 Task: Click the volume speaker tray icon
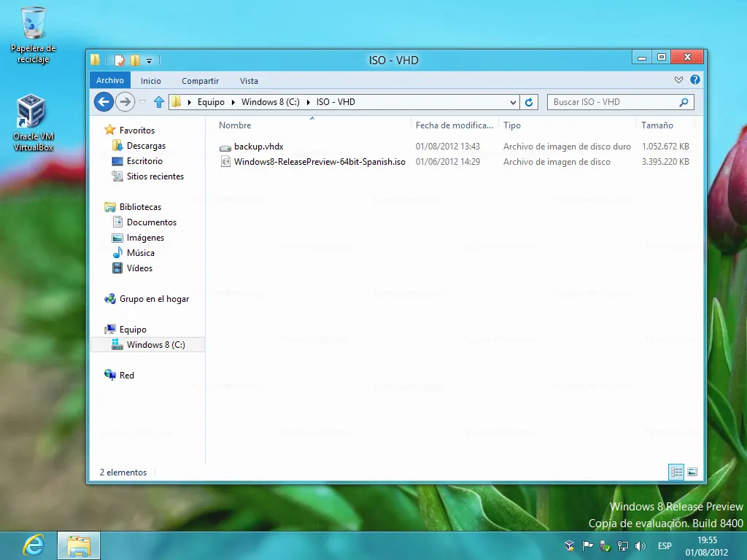640,546
